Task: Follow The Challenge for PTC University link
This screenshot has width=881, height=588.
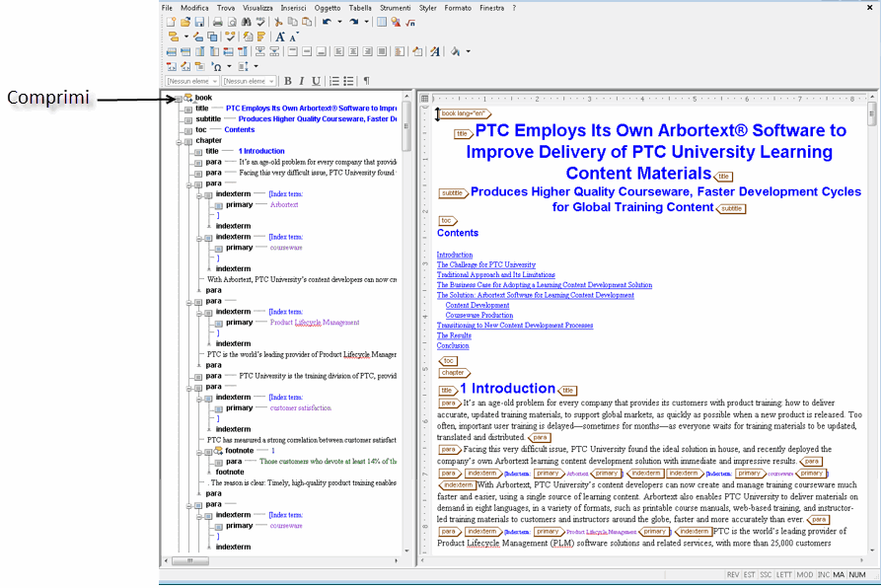Action: pos(486,264)
